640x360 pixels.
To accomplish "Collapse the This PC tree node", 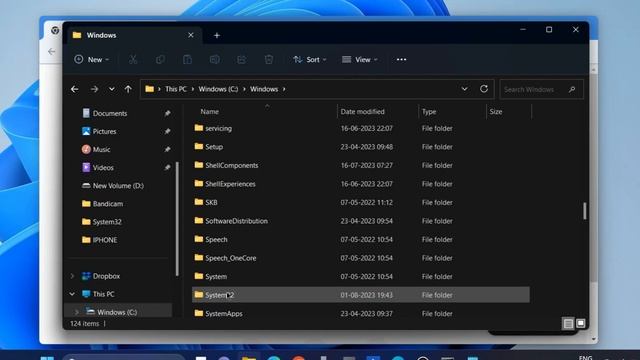I will 72,294.
